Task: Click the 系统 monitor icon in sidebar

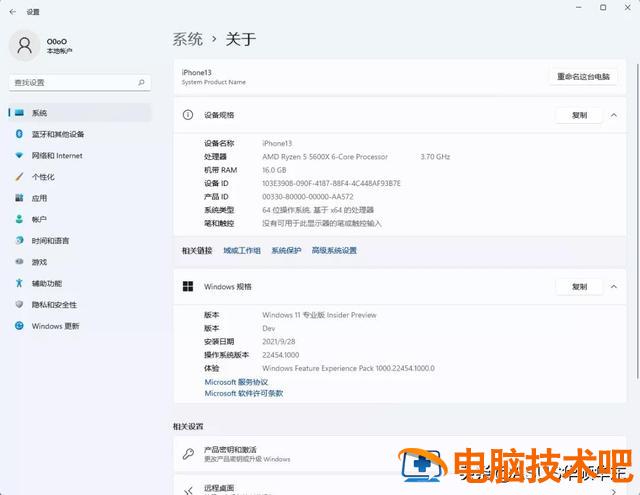Action: [19, 113]
